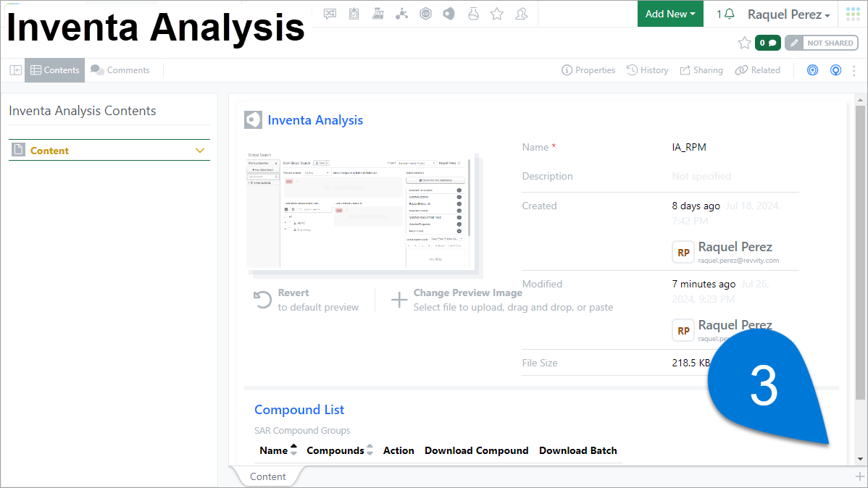Open the vertical three-dot more menu
This screenshot has height=488, width=868.
point(854,70)
